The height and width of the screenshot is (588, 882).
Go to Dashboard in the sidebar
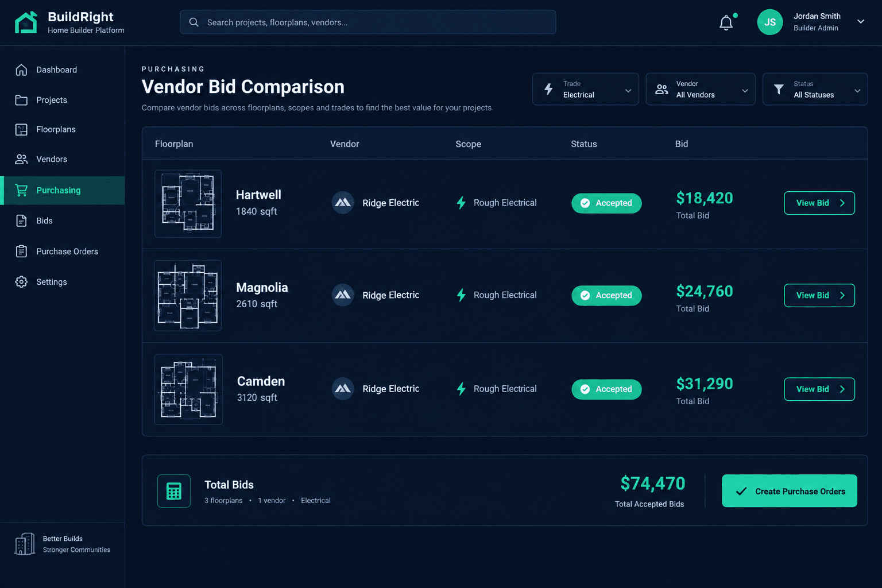(x=63, y=69)
